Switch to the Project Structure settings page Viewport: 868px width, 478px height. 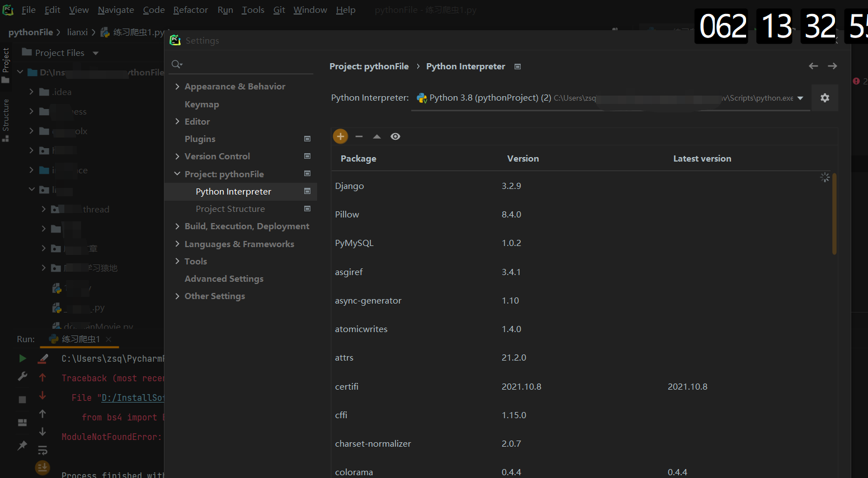[x=231, y=208]
